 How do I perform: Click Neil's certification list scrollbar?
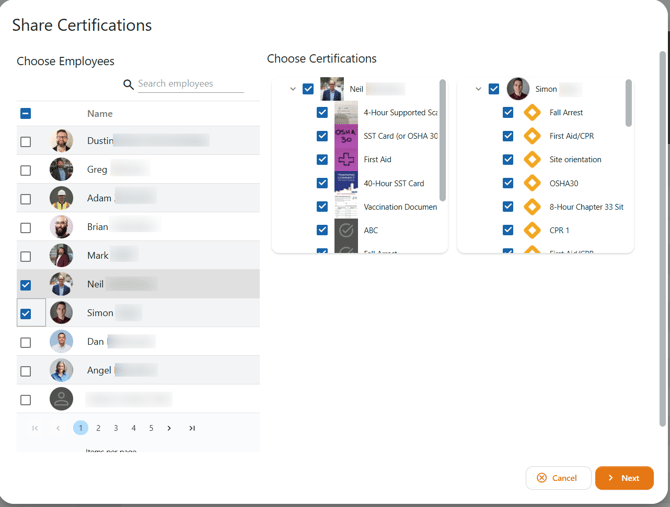click(x=443, y=140)
